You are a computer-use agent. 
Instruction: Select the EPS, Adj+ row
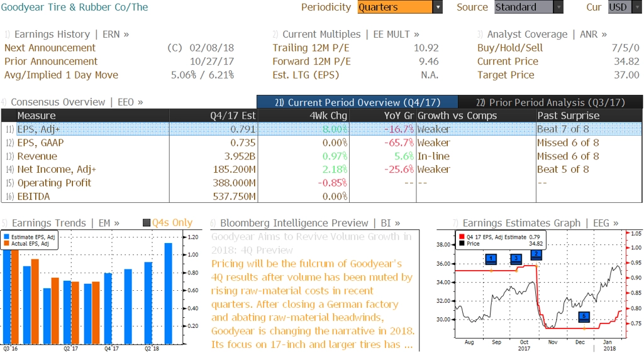(x=321, y=129)
